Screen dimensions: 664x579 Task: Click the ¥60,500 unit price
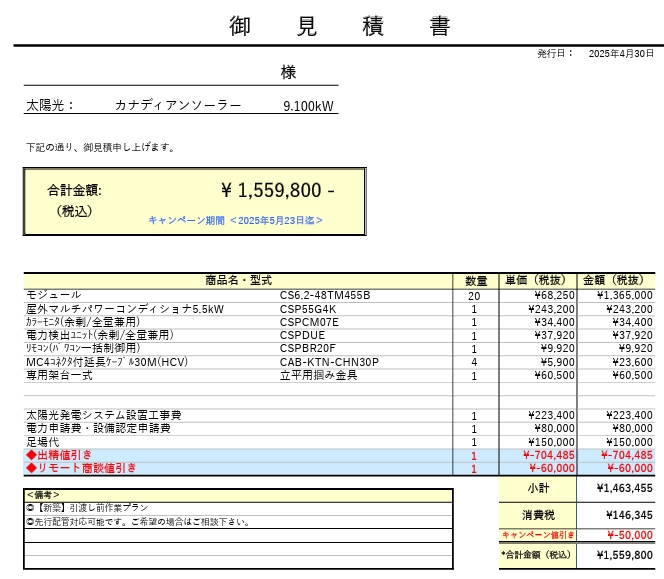click(554, 376)
